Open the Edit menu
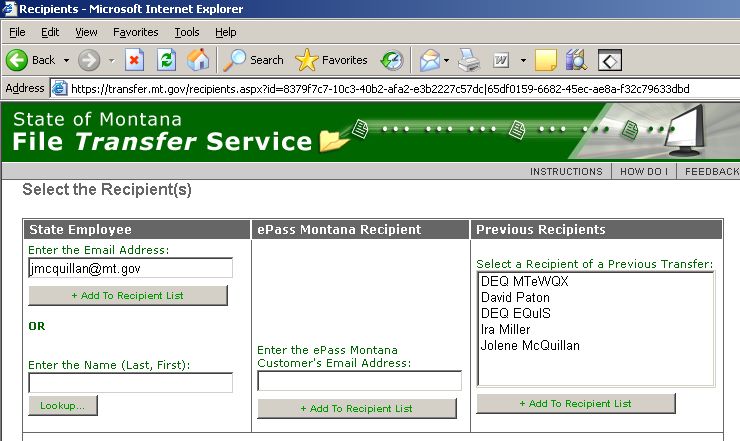The width and height of the screenshot is (740, 441). pos(50,32)
